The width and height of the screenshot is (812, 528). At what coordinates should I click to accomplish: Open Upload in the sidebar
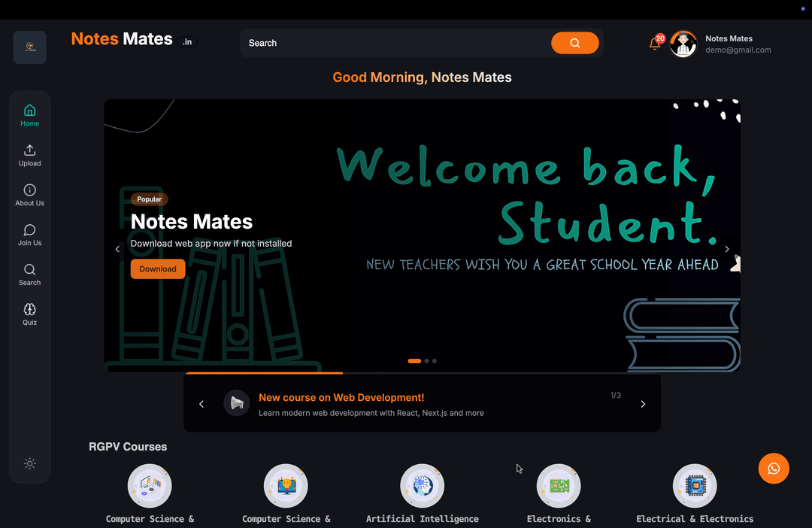click(x=30, y=156)
